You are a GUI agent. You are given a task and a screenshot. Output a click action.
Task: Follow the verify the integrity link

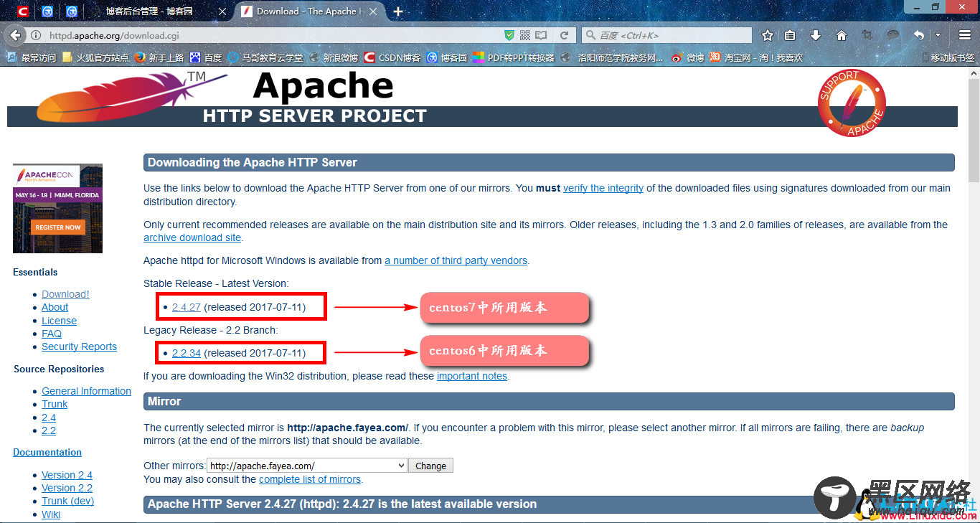tap(603, 188)
